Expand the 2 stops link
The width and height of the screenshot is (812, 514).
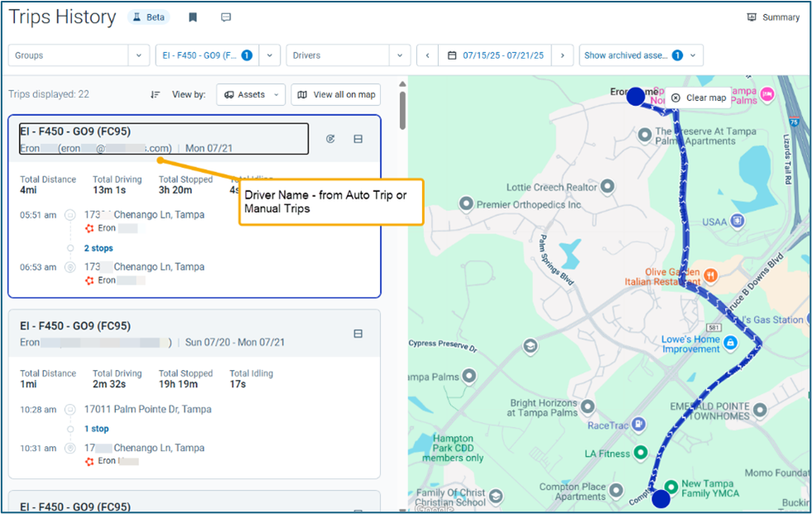point(98,248)
